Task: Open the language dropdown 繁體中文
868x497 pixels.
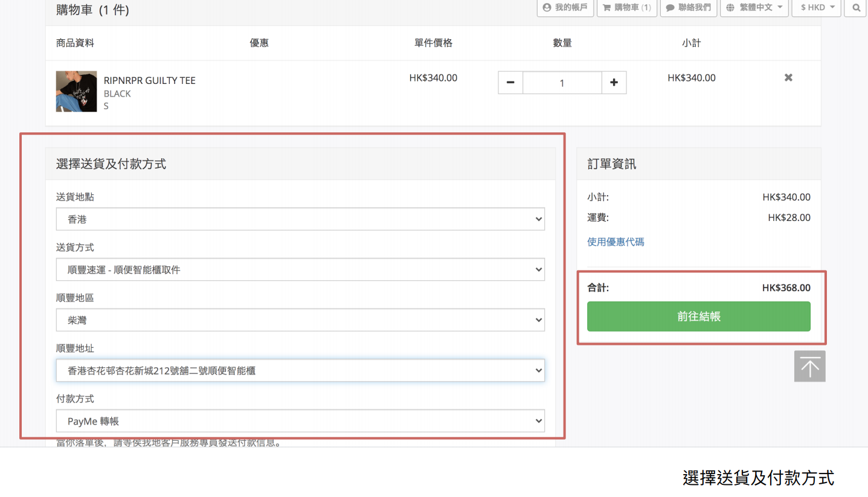Action: pyautogui.click(x=754, y=8)
